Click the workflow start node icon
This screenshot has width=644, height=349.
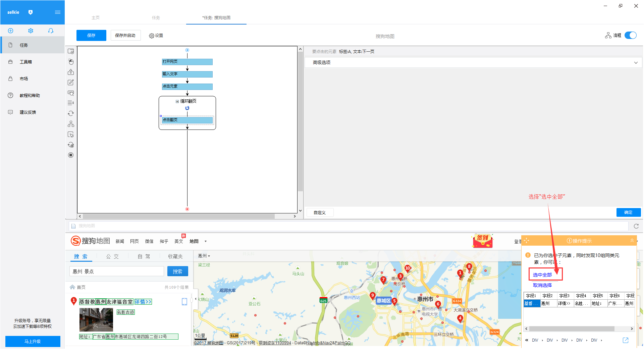(x=187, y=50)
